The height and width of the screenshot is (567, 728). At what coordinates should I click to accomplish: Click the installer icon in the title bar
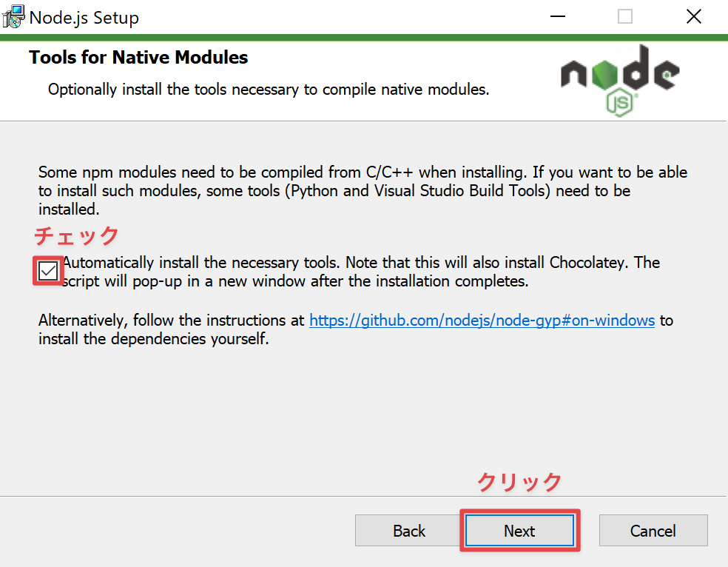coord(14,17)
